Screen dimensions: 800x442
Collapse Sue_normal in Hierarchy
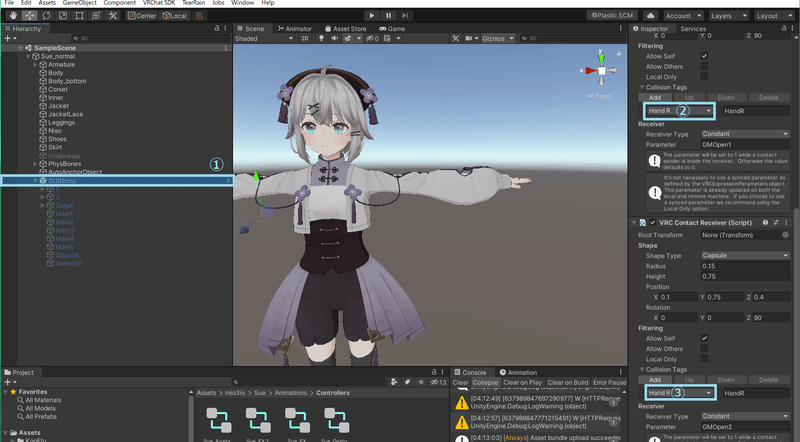[x=28, y=56]
